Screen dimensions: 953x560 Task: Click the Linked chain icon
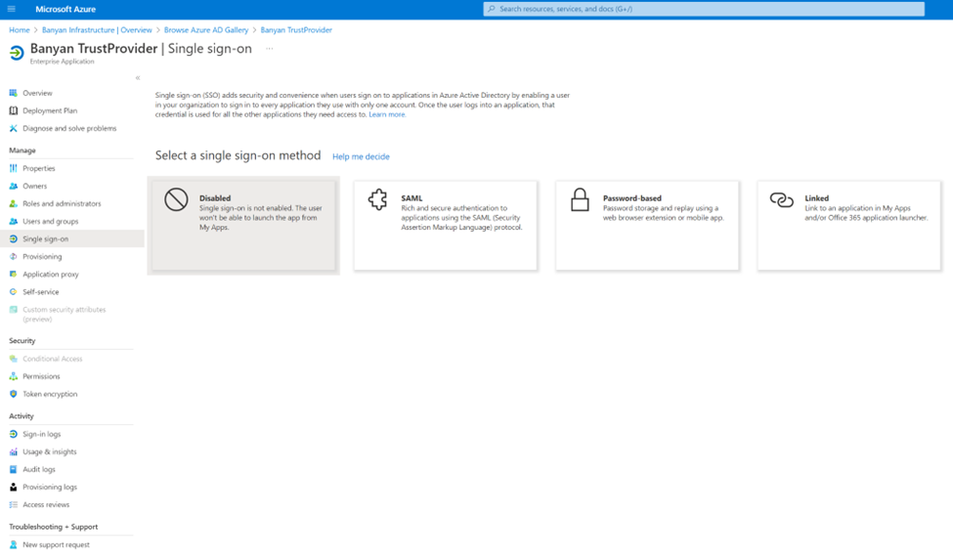coord(782,199)
